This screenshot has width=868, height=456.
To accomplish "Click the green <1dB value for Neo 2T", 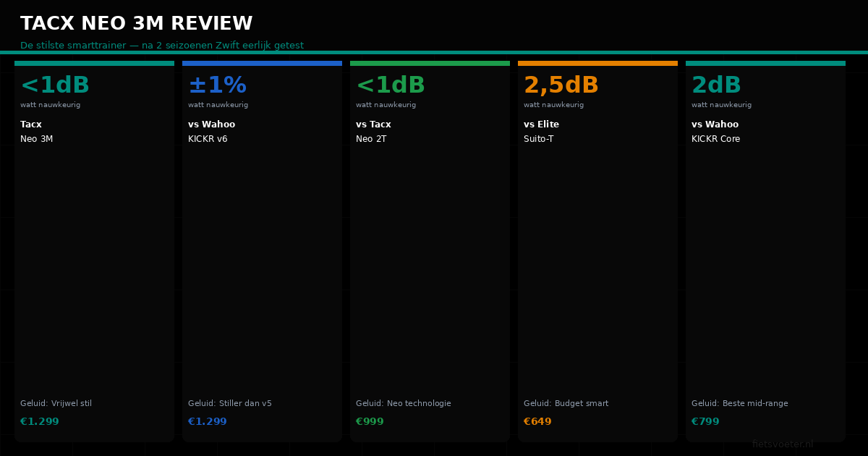I will pos(391,85).
